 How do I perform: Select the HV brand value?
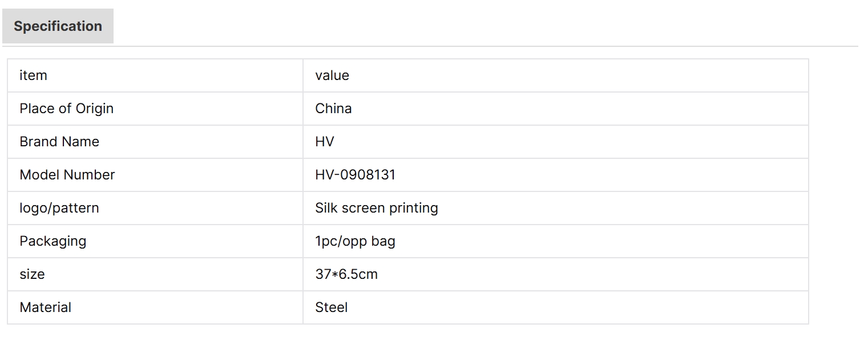(324, 142)
